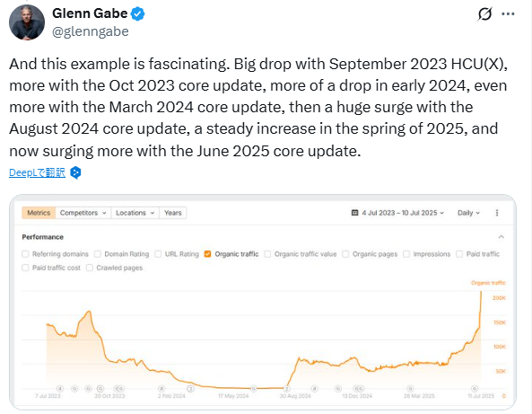Screen dimensions: 532x414
Task: Click the DeepLで翻訳 translation link
Action: point(37,172)
